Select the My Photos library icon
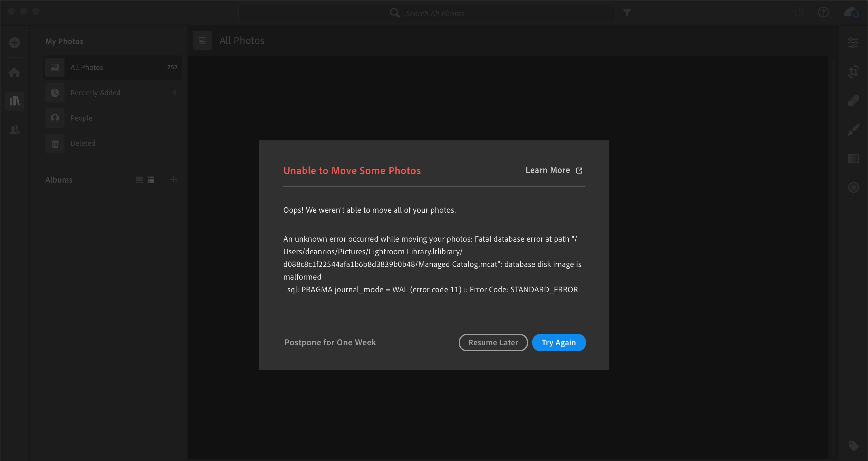The image size is (868, 461). (14, 101)
